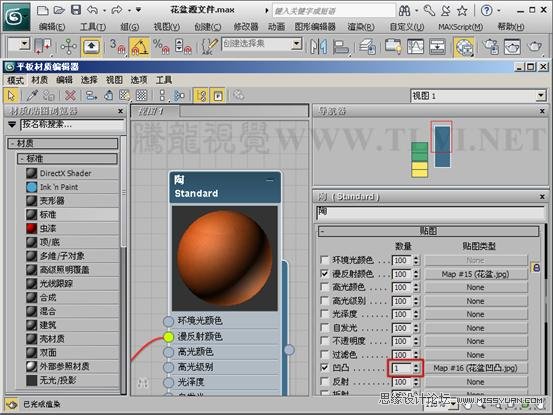
Task: Enable the 不透明度 map checkbox
Action: tap(324, 341)
